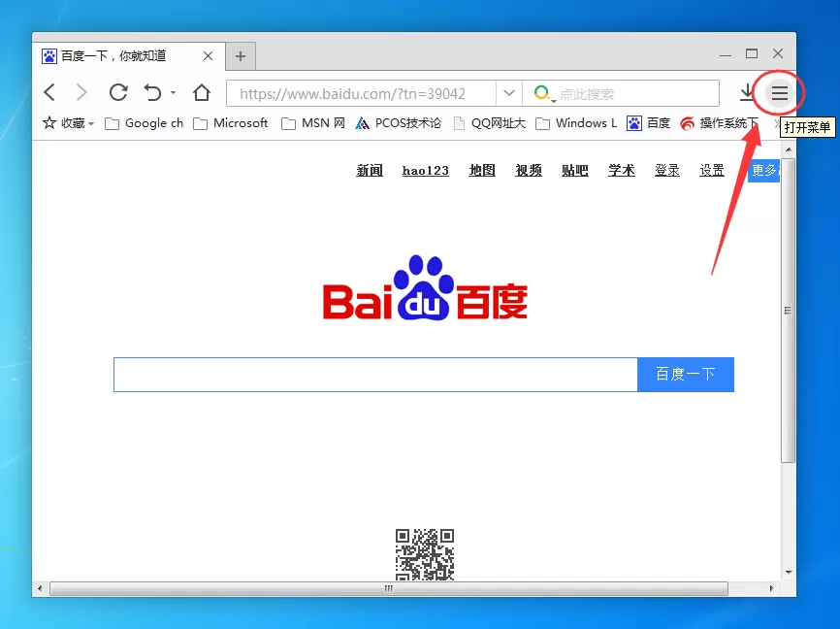Open the QQ网址大 bookmark
Viewport: 840px width, 629px height.
click(489, 123)
